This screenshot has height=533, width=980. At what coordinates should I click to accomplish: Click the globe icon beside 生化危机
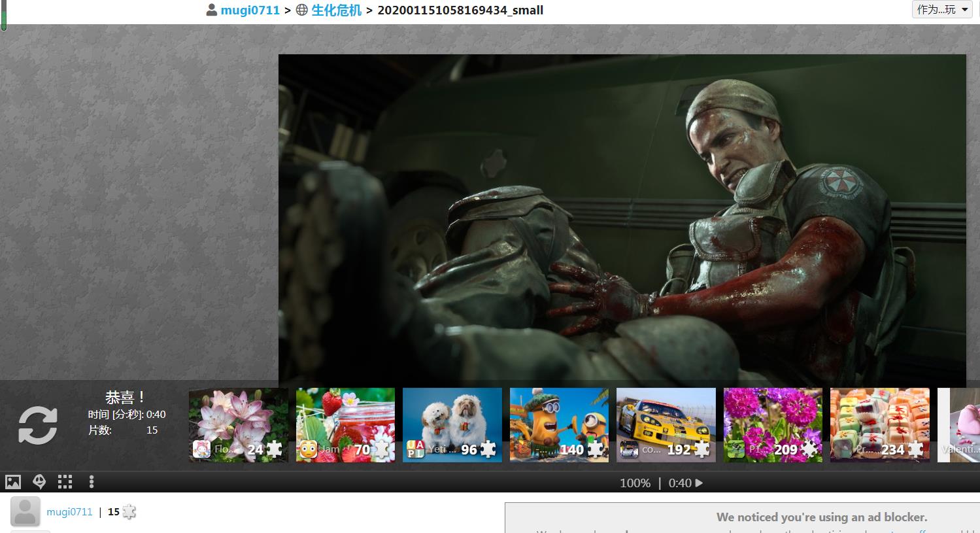[301, 10]
